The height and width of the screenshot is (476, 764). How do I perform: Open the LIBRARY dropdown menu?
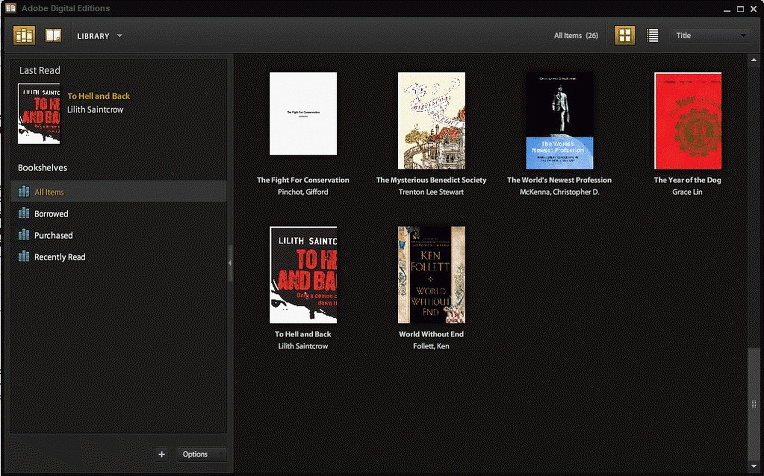99,36
